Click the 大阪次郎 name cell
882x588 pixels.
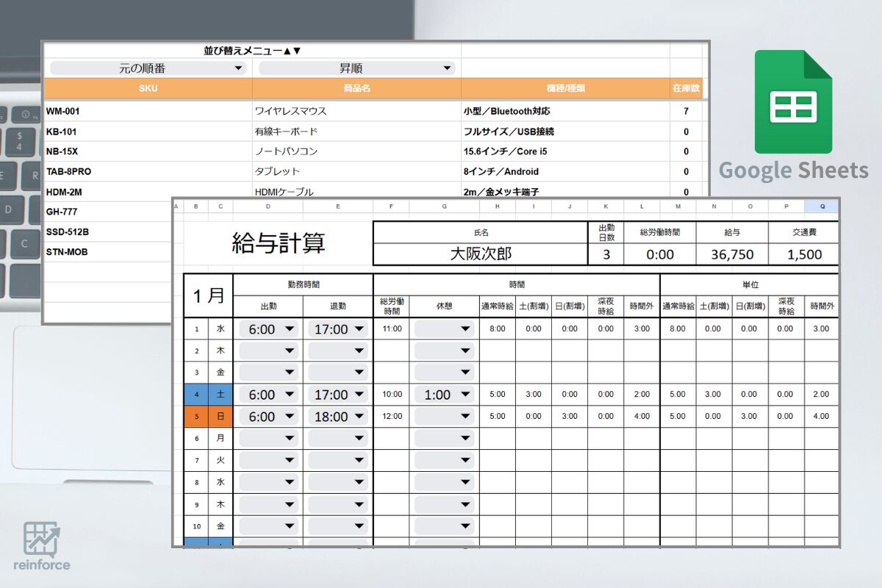point(481,254)
